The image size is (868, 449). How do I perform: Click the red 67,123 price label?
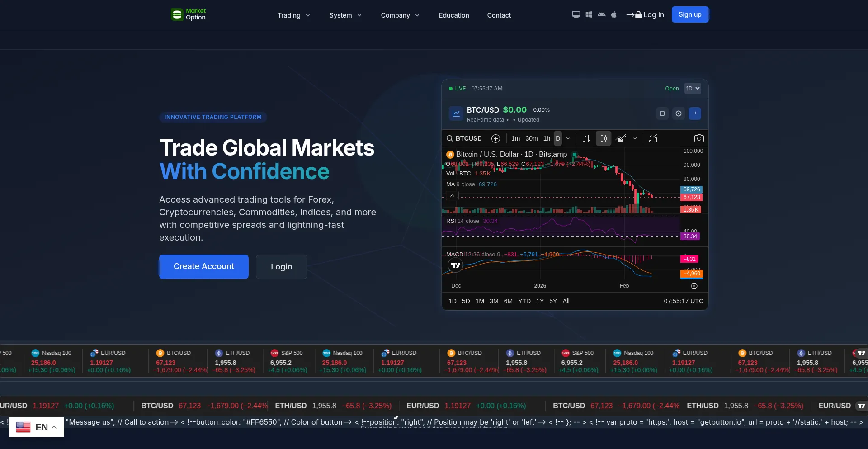point(691,197)
